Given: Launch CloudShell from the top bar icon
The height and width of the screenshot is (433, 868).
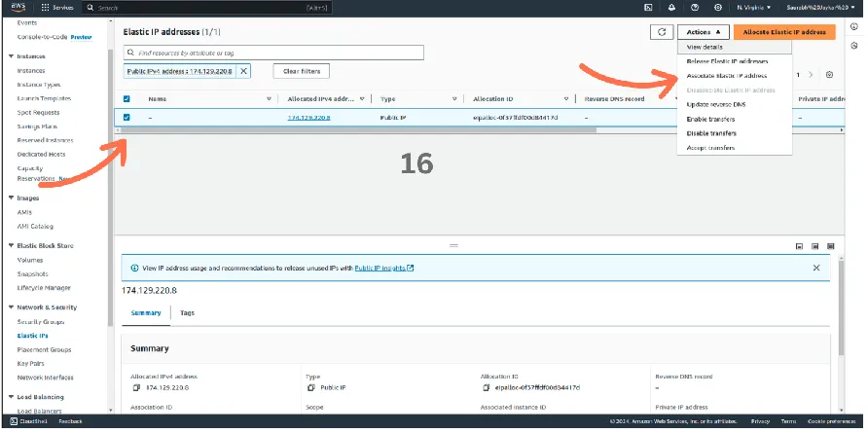Looking at the screenshot, I should click(649, 8).
